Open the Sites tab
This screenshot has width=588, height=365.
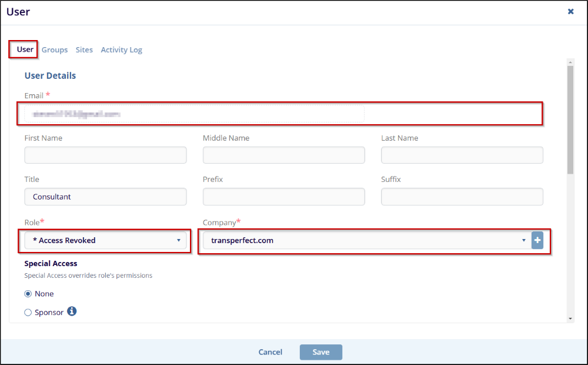coord(84,50)
